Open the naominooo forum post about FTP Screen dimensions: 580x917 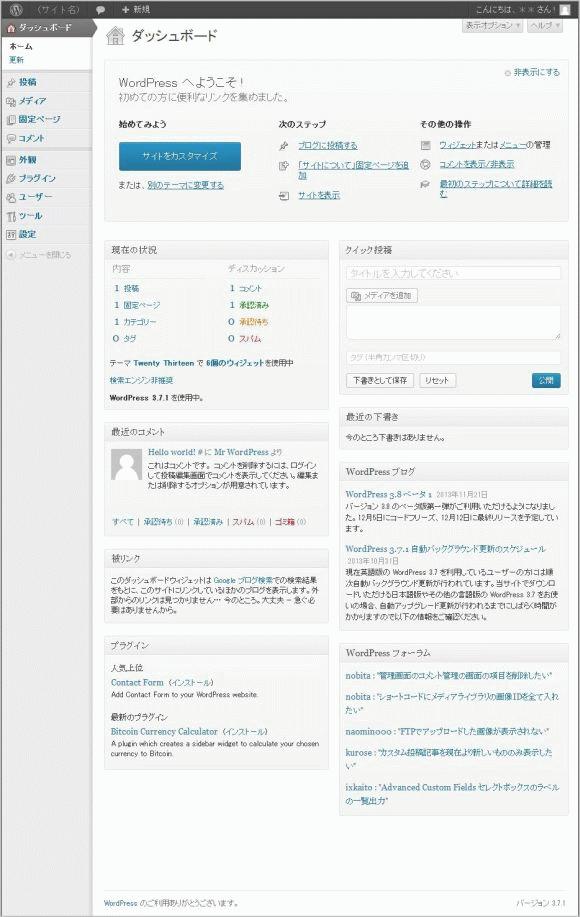tap(447, 732)
